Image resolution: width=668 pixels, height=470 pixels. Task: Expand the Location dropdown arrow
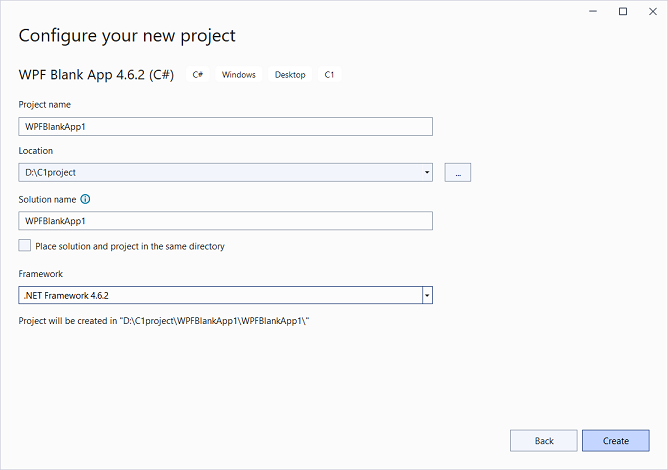click(x=427, y=173)
